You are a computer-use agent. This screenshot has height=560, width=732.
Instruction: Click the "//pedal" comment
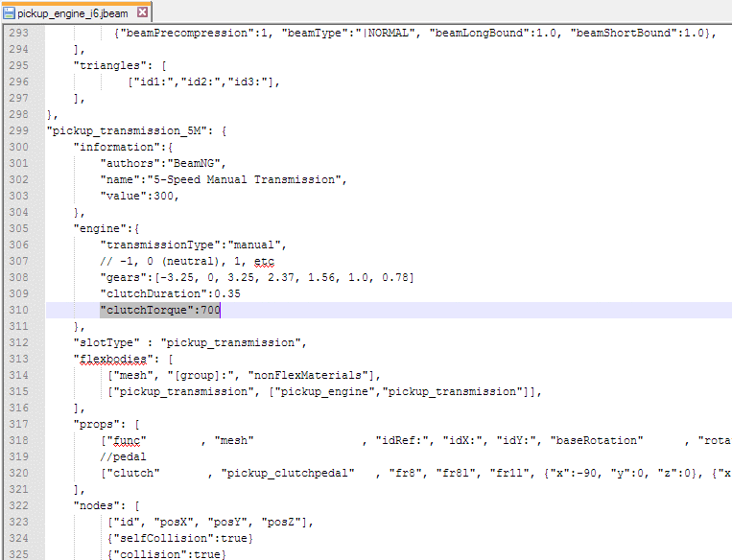pos(123,456)
